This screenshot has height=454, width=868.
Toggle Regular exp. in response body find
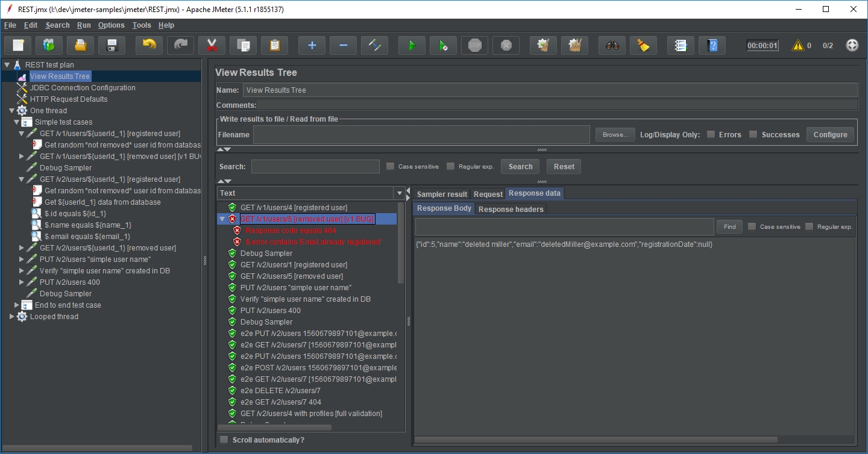point(810,226)
